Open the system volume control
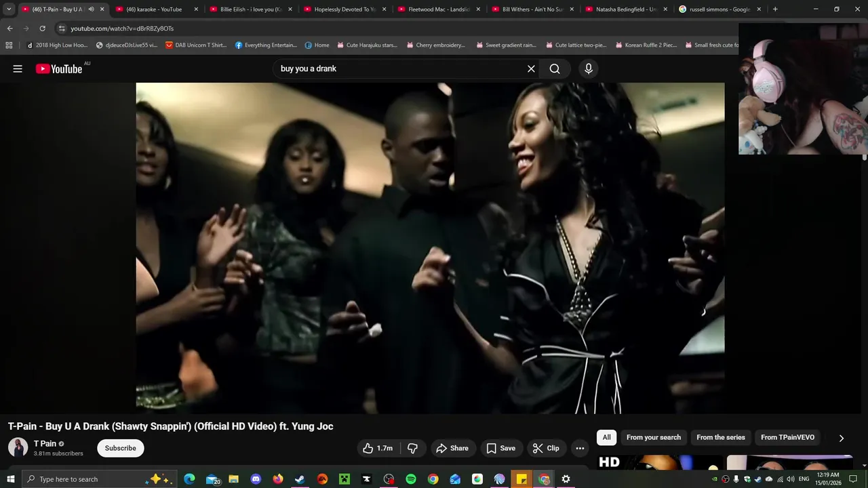This screenshot has width=868, height=488. (791, 479)
